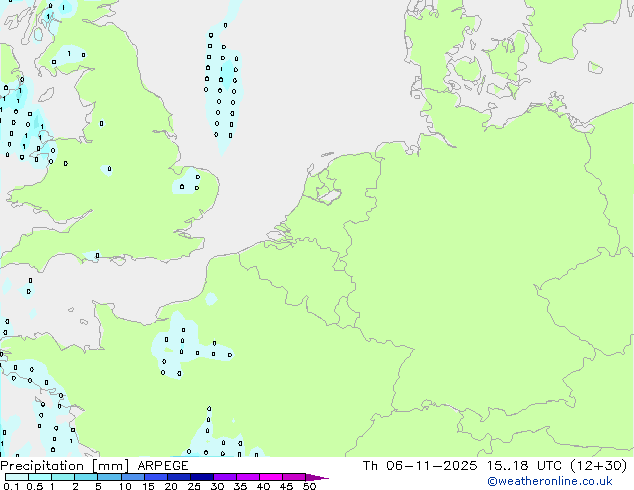The height and width of the screenshot is (490, 634).
Task: Click the legend label 5
Action: click(98, 486)
